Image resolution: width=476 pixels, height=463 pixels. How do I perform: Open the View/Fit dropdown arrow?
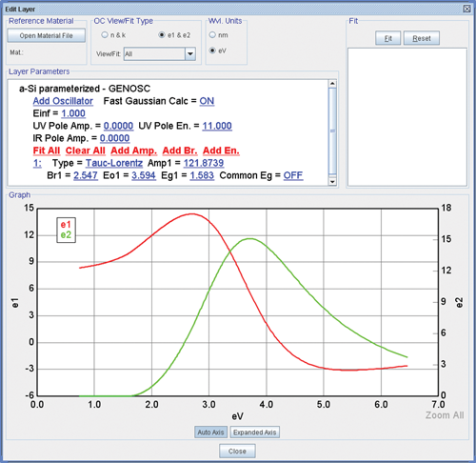[190, 54]
